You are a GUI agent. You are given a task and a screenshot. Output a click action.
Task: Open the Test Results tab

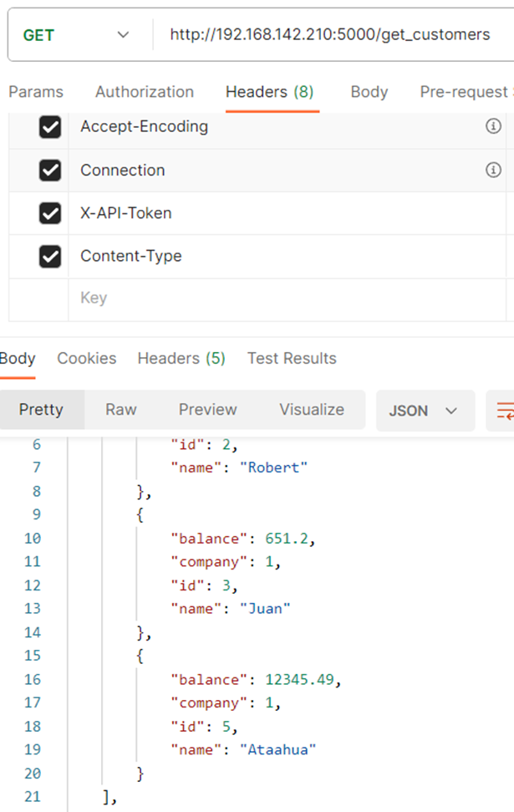(292, 359)
